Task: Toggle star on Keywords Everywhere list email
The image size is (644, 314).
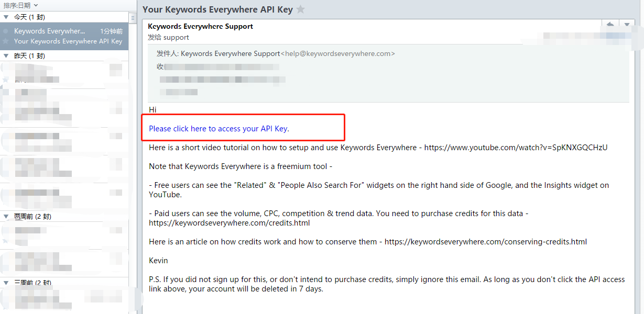Action: (6, 41)
